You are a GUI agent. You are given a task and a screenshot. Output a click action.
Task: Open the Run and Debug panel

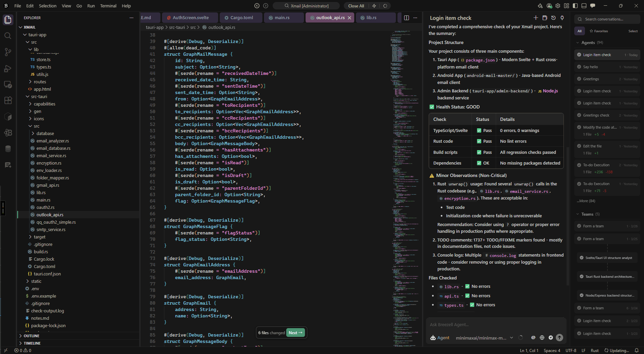tap(8, 69)
